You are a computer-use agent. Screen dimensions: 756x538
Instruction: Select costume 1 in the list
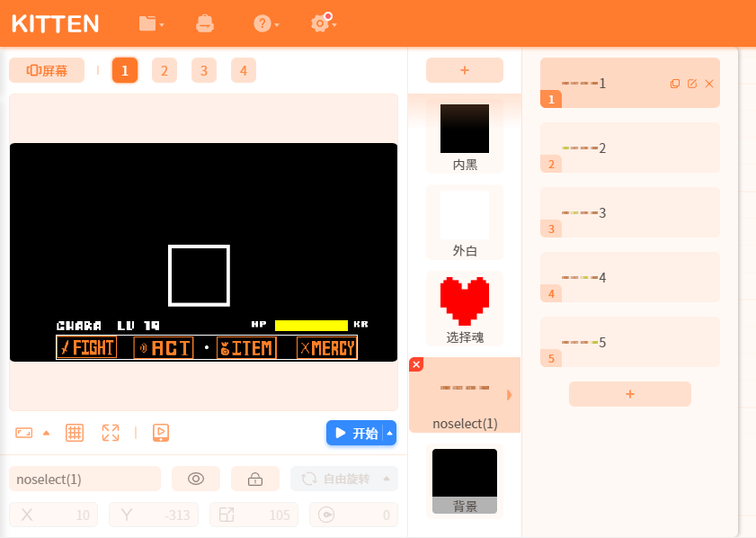pos(630,83)
